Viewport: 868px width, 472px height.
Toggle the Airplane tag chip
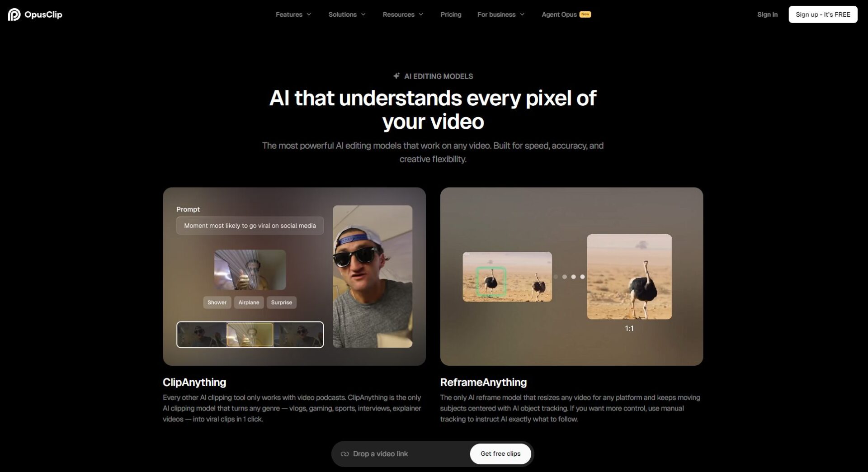[x=249, y=302]
